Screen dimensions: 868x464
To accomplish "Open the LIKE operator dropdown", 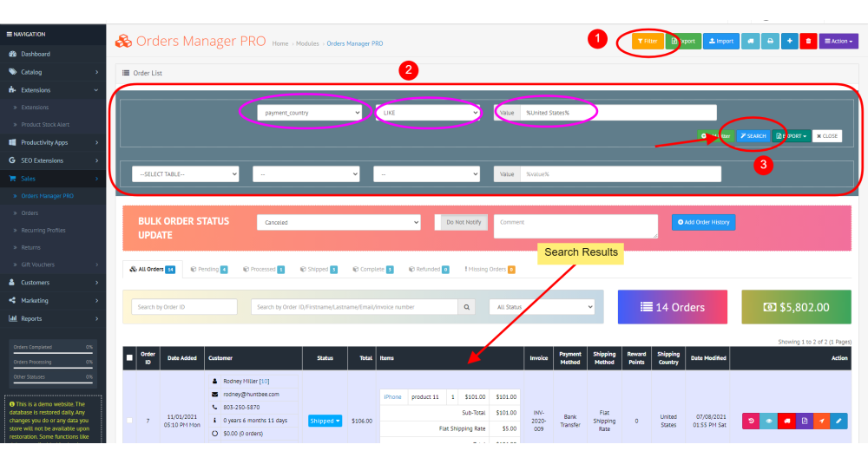I will (428, 113).
